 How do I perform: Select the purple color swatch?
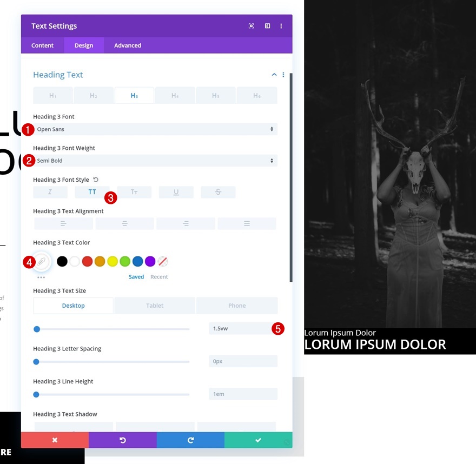tap(150, 261)
